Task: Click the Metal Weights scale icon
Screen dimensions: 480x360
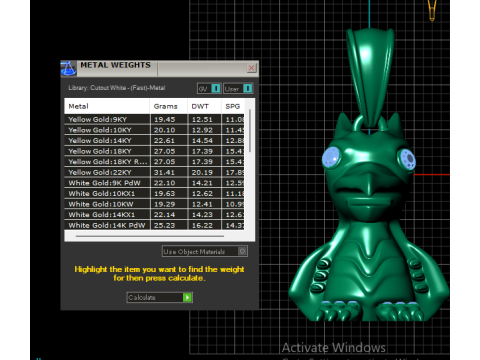Action: point(68,68)
